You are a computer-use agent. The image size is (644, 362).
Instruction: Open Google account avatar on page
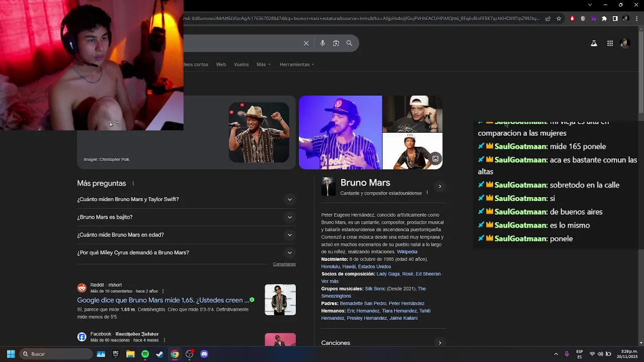[624, 43]
